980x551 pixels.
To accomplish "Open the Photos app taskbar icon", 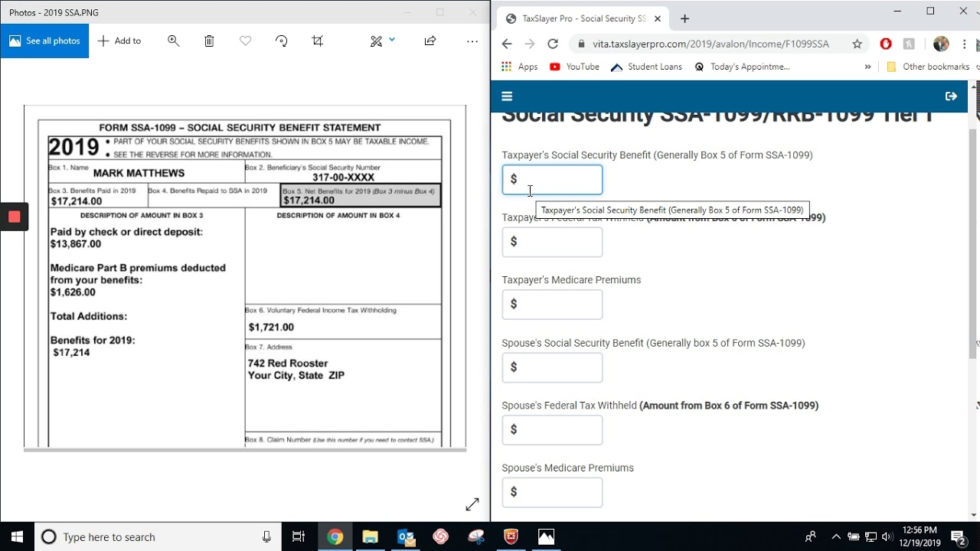I will tap(546, 536).
